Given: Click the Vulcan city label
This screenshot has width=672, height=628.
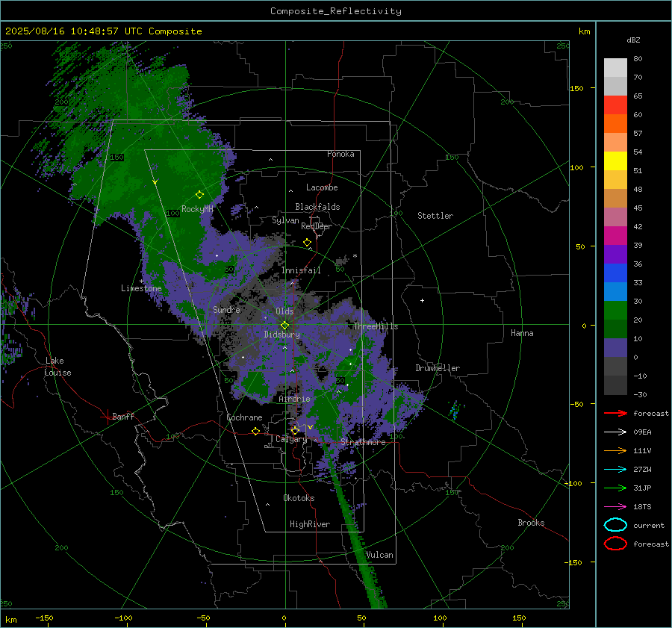Looking at the screenshot, I should pyautogui.click(x=379, y=555).
